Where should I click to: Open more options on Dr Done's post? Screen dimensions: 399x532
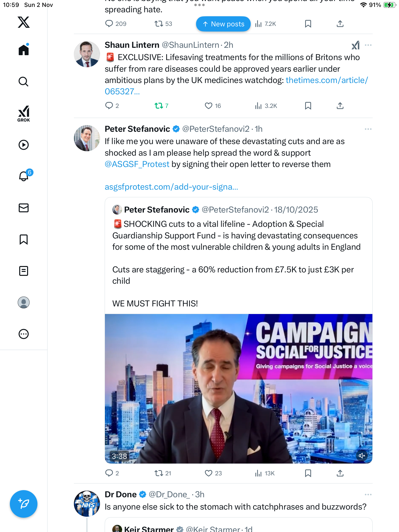click(368, 495)
